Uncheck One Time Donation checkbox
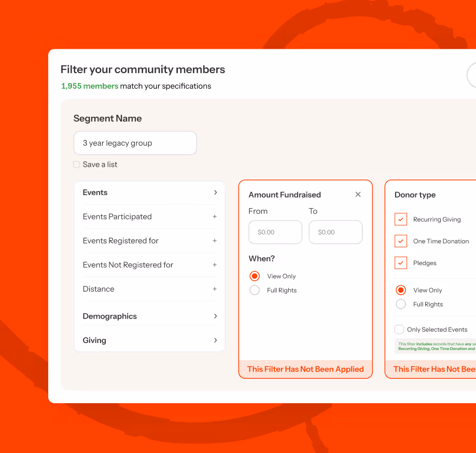476x453 pixels. [x=401, y=241]
